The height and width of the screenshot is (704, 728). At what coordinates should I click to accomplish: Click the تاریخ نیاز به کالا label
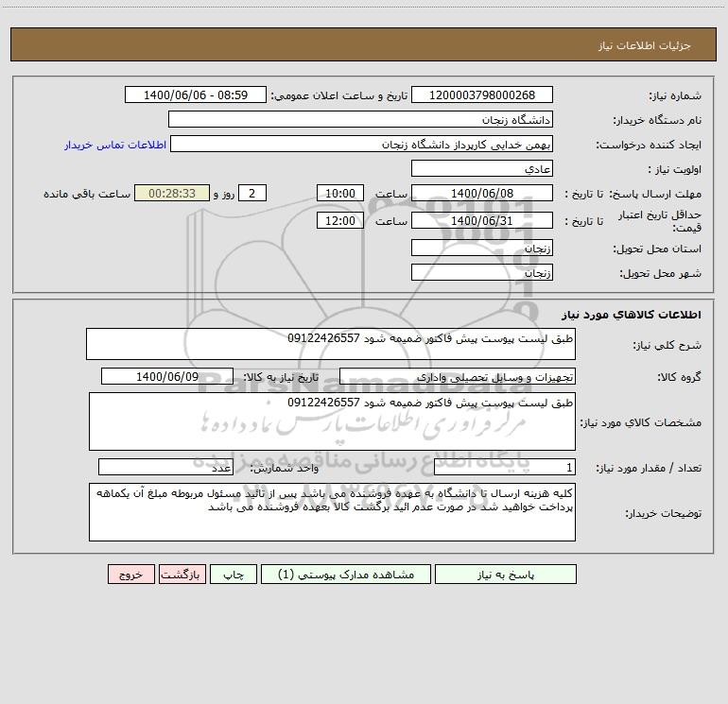pos(282,377)
